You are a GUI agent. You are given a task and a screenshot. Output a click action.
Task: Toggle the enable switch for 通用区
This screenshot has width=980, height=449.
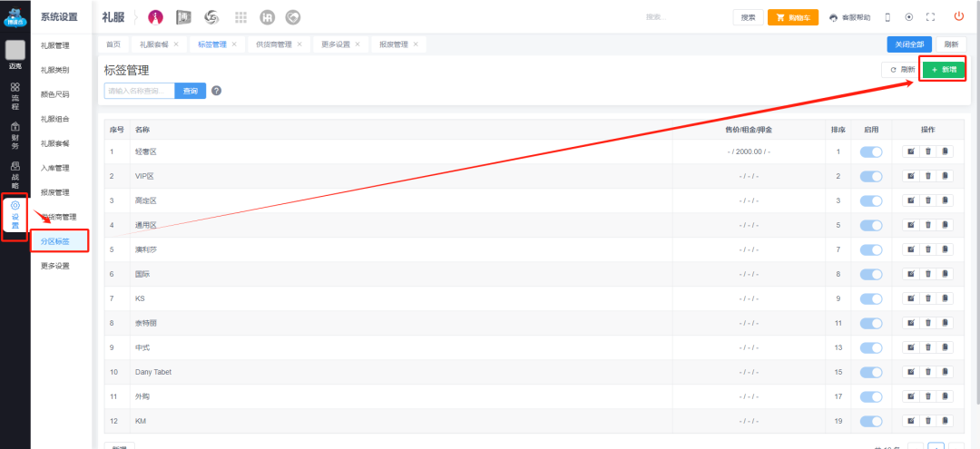pos(871,225)
